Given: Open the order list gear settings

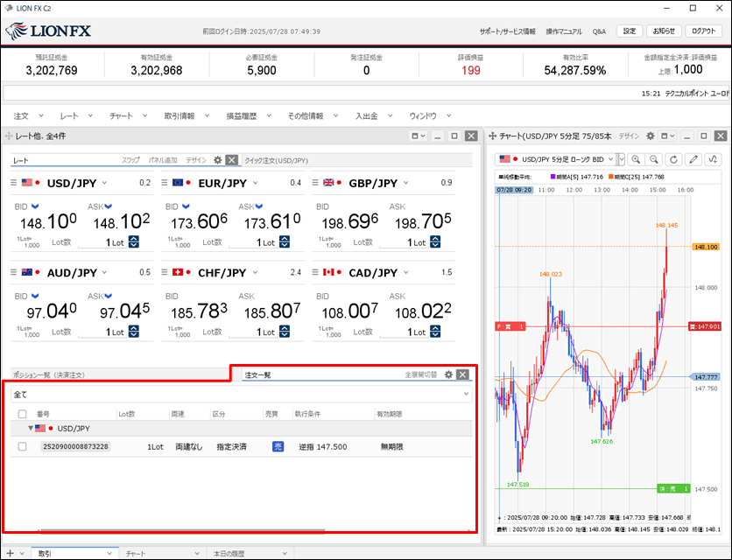Looking at the screenshot, I should [x=448, y=374].
